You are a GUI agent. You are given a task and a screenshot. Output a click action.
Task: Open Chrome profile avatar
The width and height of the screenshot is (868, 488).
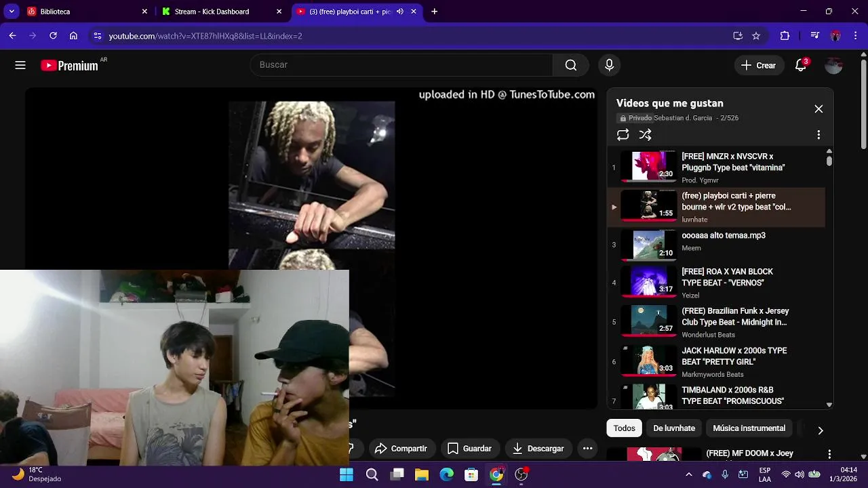tap(835, 36)
